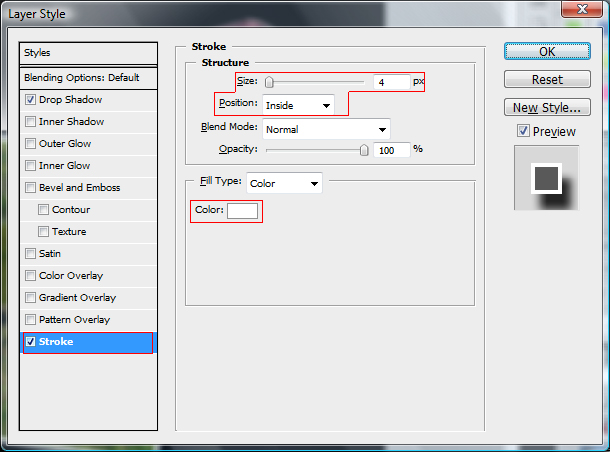Toggle the Preview checkbox

(523, 131)
